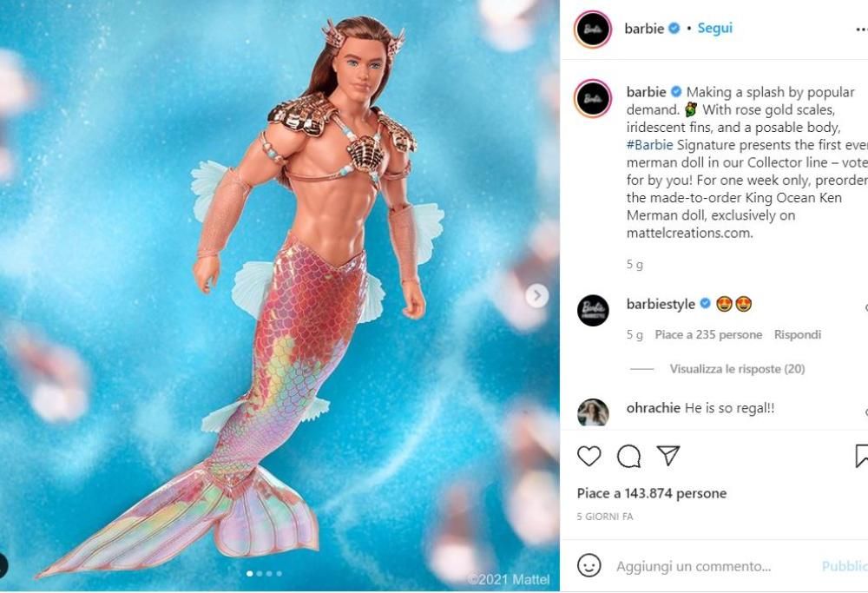Open barbie profile picture in header
The height and width of the screenshot is (593, 868).
pos(593,30)
